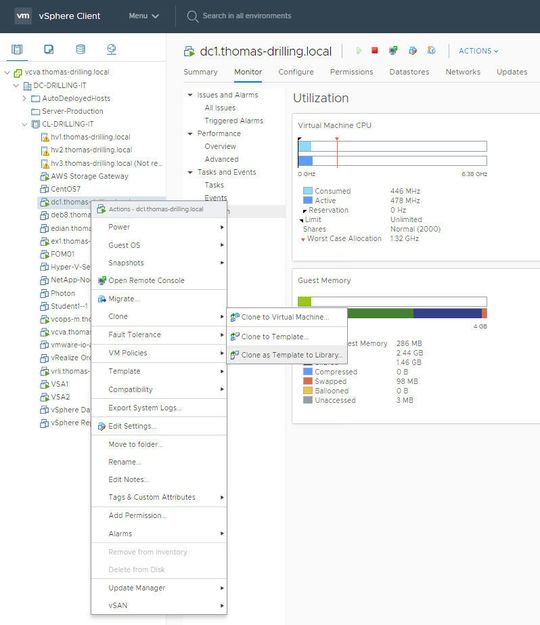
Task: Click the VM icon of AWS Storage Gateway
Action: point(44,176)
